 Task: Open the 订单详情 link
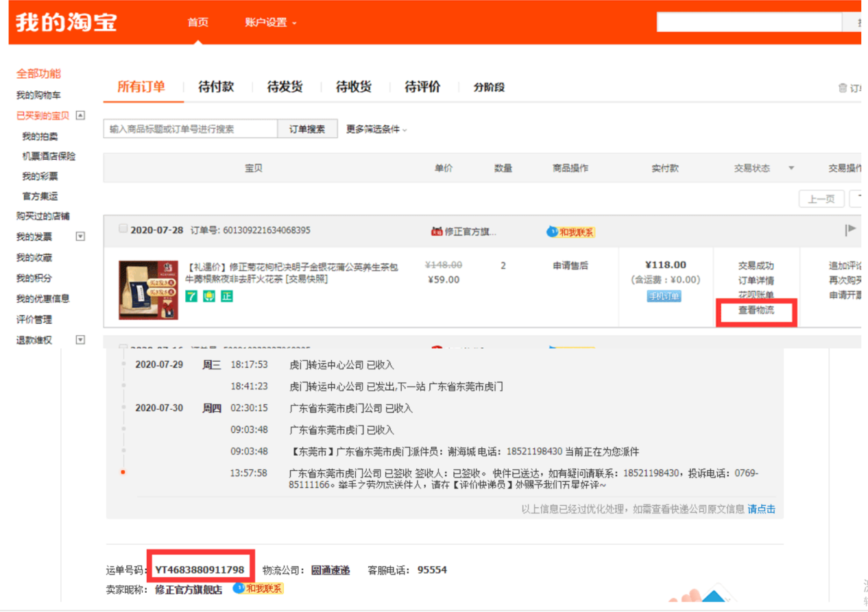[x=756, y=280]
